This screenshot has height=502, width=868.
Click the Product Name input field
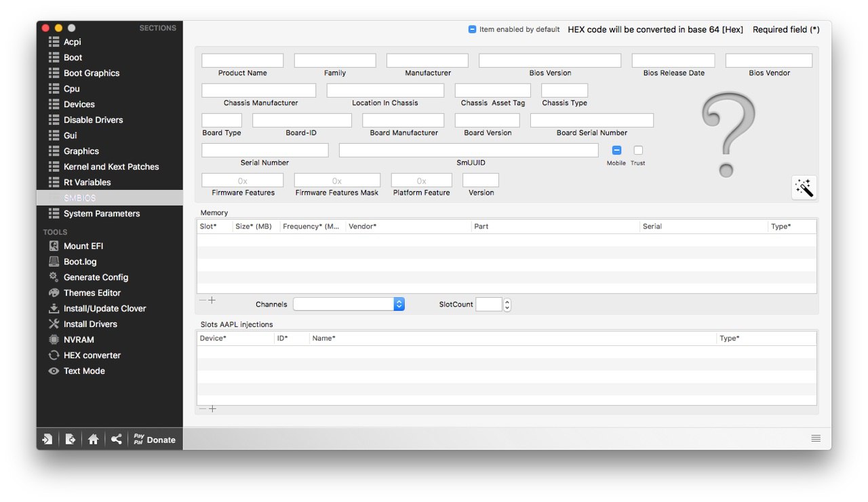[242, 60]
